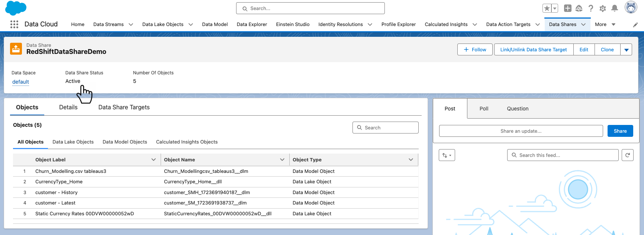Screen dimensions: 644x235
Task: Expand the Calculated Insights nav dropdown
Action: coord(475,25)
